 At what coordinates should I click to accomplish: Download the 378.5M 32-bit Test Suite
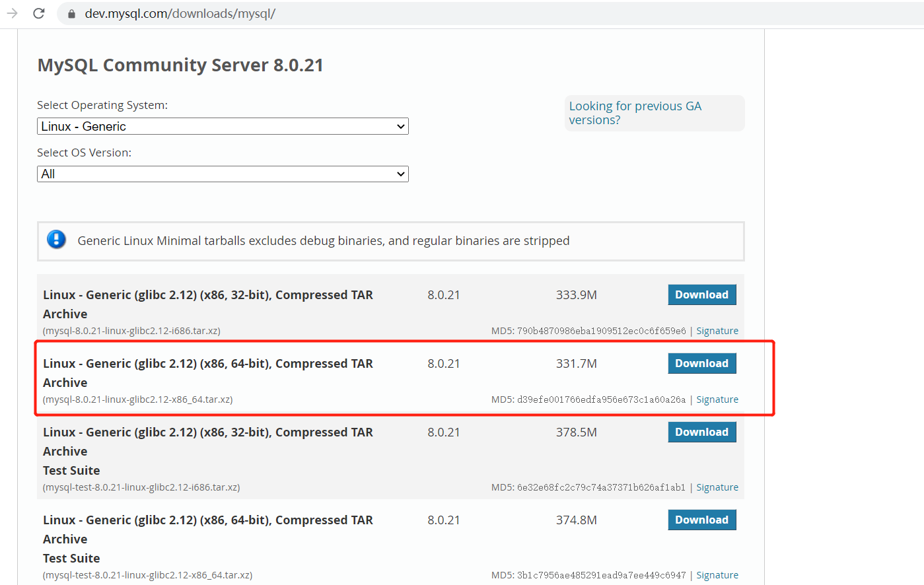click(701, 432)
